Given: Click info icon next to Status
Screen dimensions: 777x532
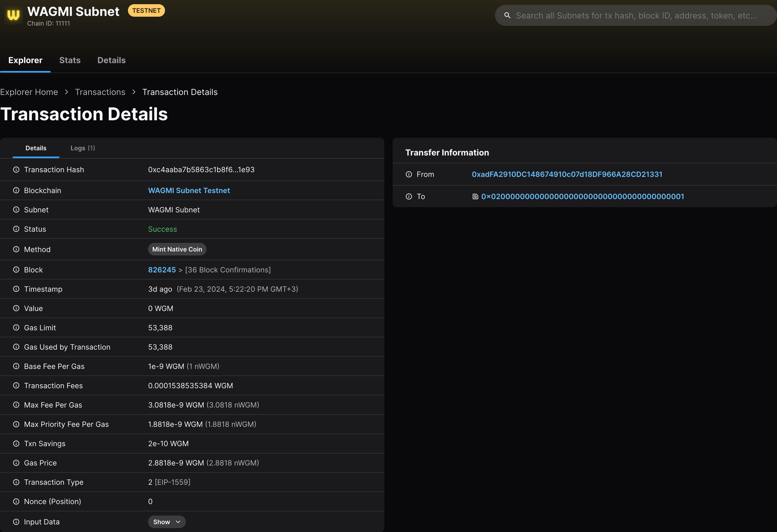Looking at the screenshot, I should click(16, 229).
